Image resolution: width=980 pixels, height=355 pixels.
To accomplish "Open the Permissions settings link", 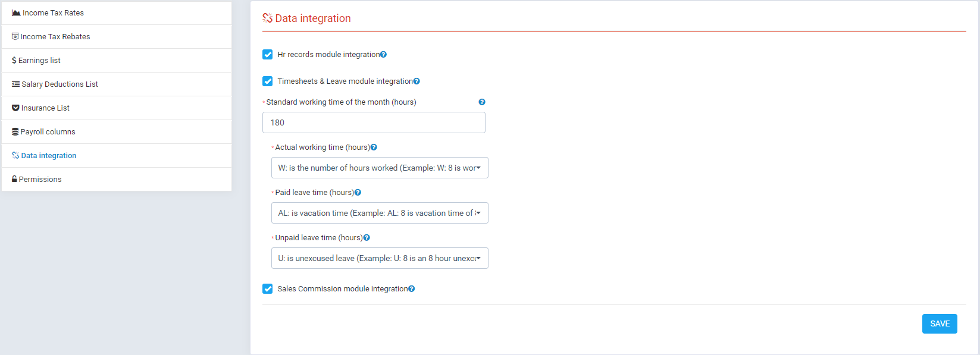I will (x=40, y=180).
